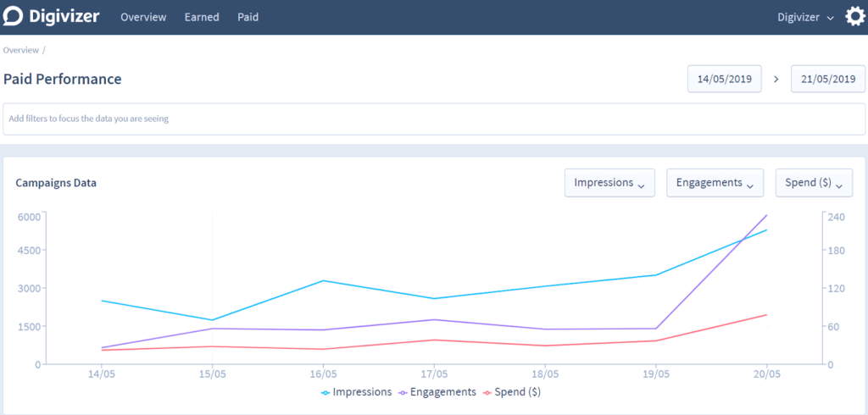This screenshot has height=415, width=868.
Task: Open settings via the gear icon
Action: pos(855,17)
